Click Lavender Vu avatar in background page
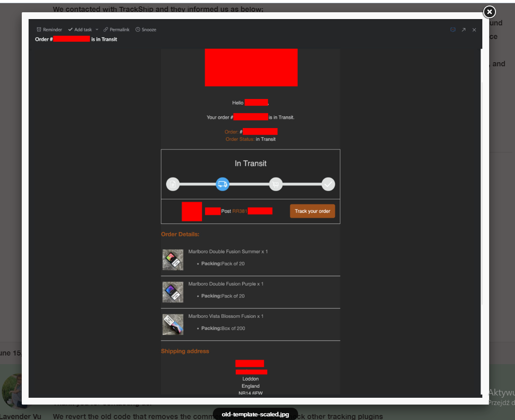Screen dimensions: 515x420 pyautogui.click(x=11, y=391)
